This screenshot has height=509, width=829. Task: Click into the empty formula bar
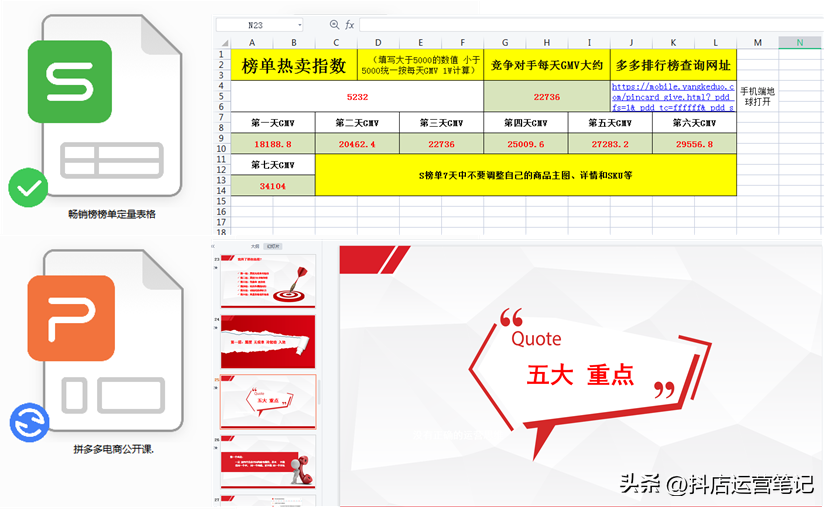tap(591, 25)
